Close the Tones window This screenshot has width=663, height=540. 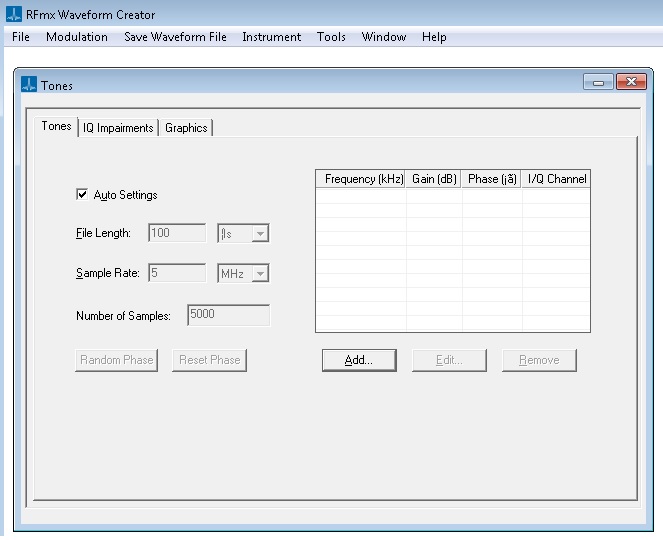[631, 82]
